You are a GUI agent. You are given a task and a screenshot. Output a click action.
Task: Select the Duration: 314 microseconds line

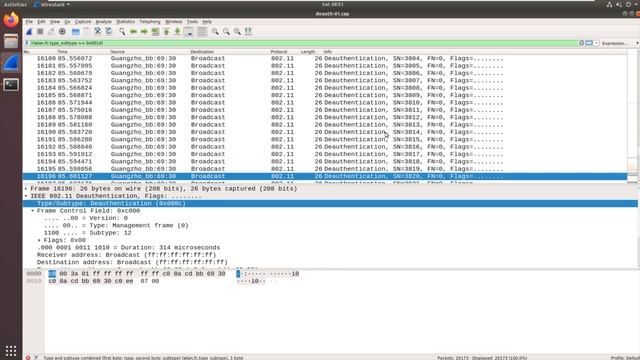coord(128,247)
